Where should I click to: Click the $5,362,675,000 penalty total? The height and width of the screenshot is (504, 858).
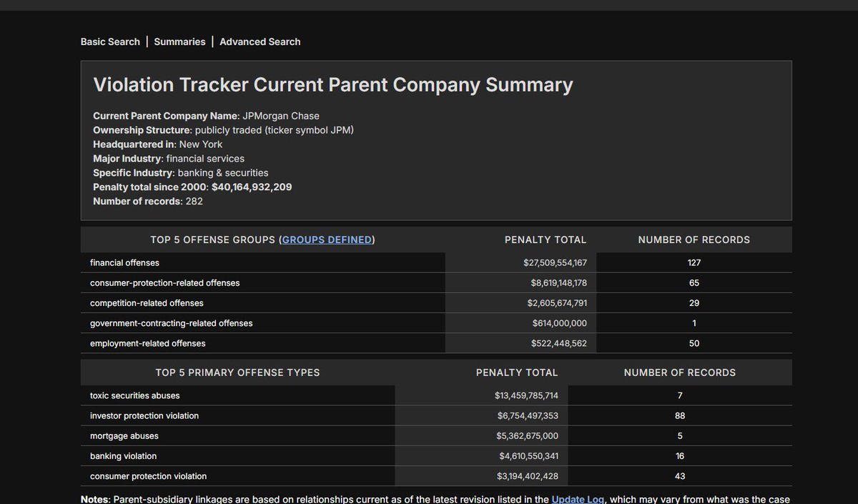pyautogui.click(x=528, y=435)
